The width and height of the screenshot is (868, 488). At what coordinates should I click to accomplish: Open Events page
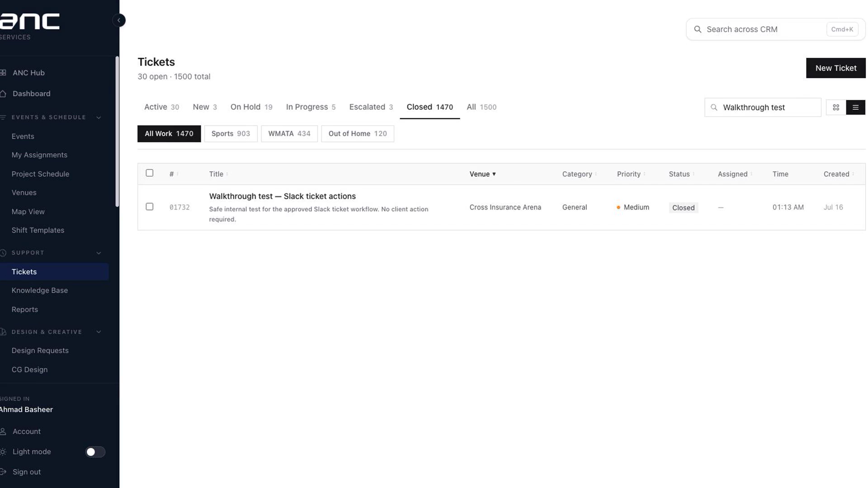pyautogui.click(x=23, y=136)
